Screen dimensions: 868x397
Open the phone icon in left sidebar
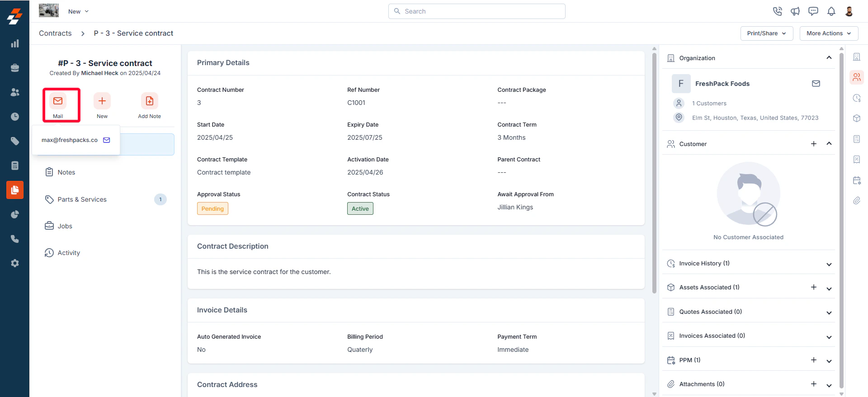click(x=15, y=239)
